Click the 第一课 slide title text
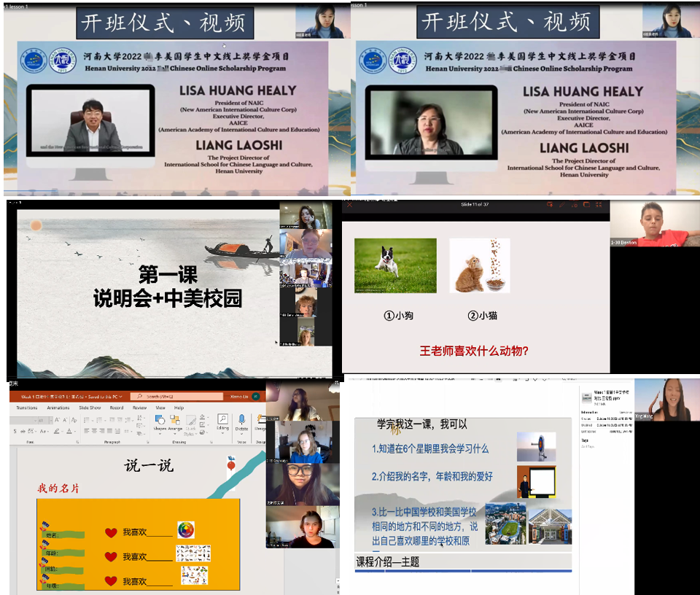The height and width of the screenshot is (595, 700). coord(168,275)
